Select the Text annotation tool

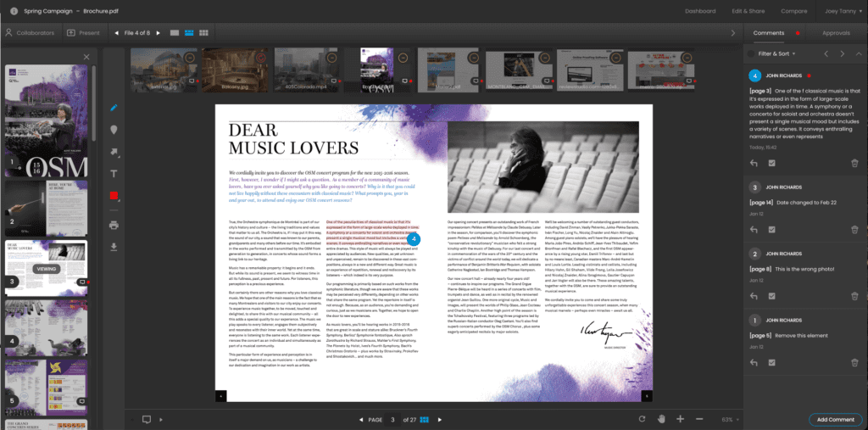[114, 173]
